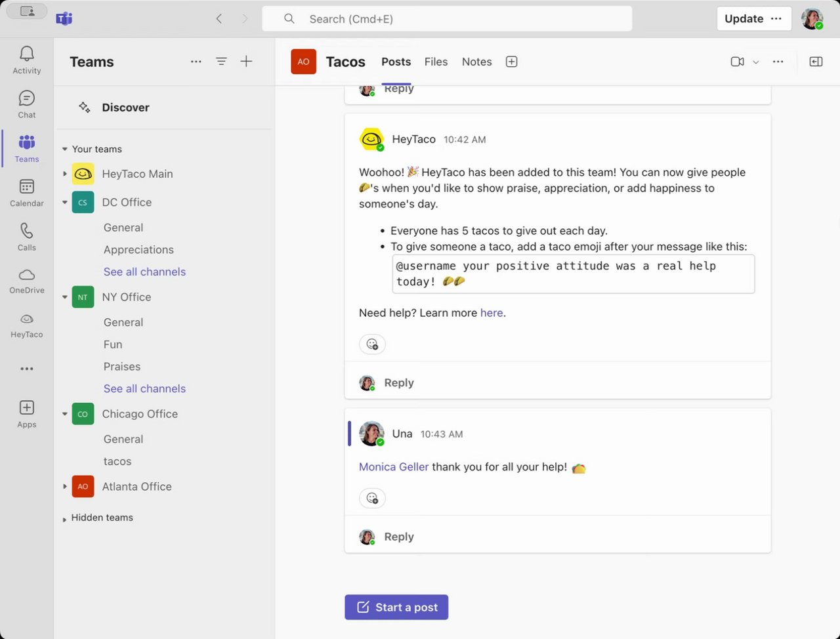
Task: Add reaction to Una's message
Action: (372, 498)
